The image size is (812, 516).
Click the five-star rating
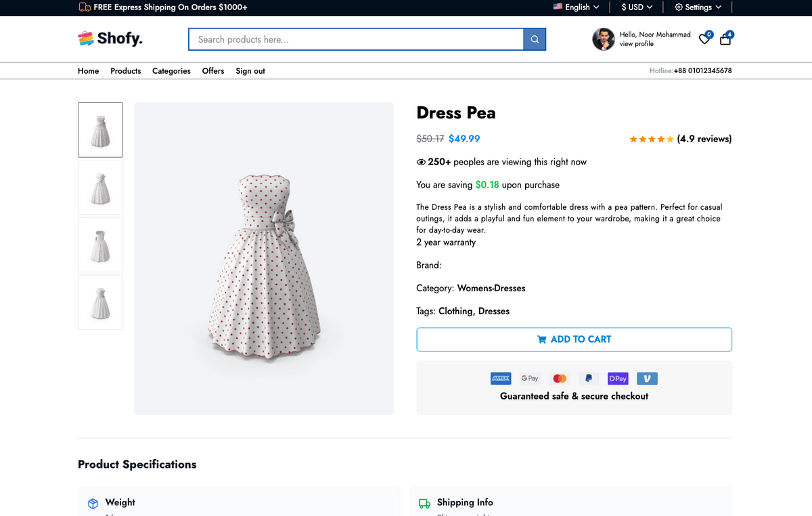[x=652, y=139]
